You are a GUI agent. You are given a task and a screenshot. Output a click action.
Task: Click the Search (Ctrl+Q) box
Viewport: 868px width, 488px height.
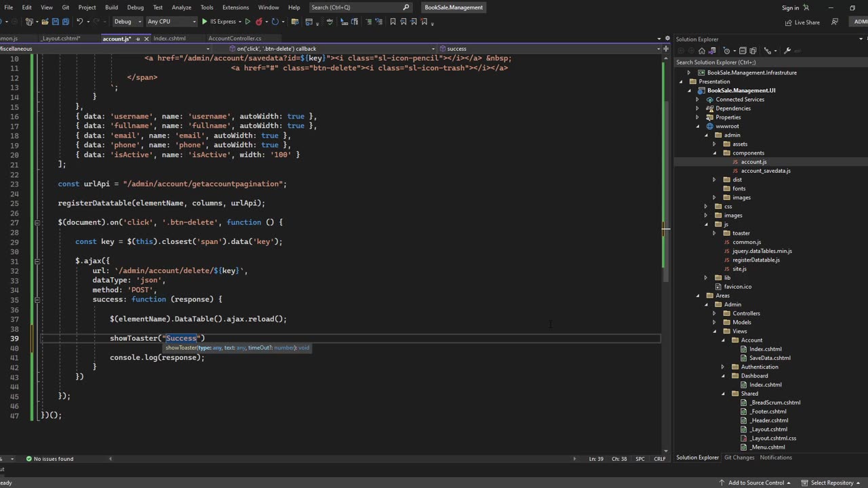click(x=360, y=7)
